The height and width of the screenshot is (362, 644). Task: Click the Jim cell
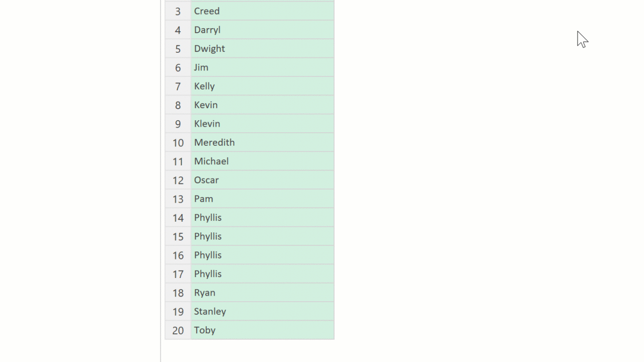point(262,67)
